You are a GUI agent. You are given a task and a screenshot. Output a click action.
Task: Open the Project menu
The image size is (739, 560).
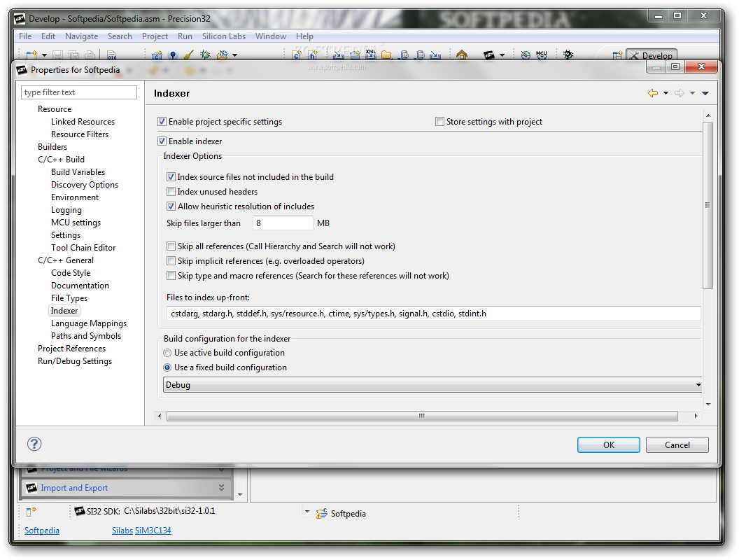click(x=155, y=36)
